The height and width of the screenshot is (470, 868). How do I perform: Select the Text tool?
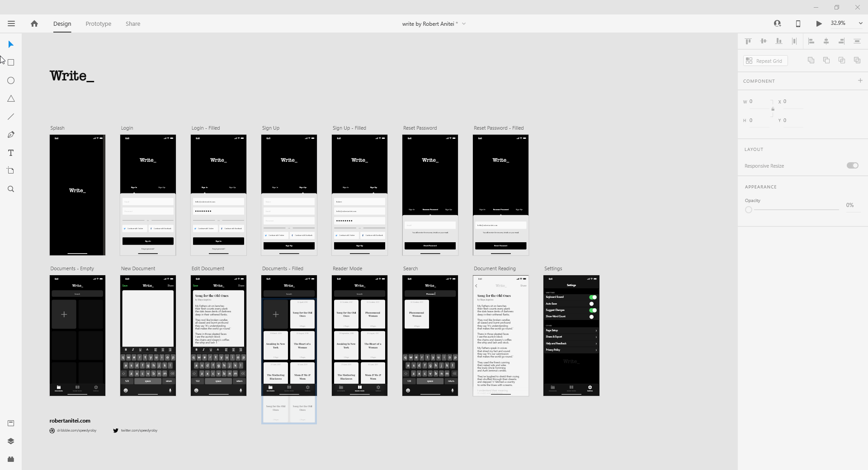(x=11, y=153)
